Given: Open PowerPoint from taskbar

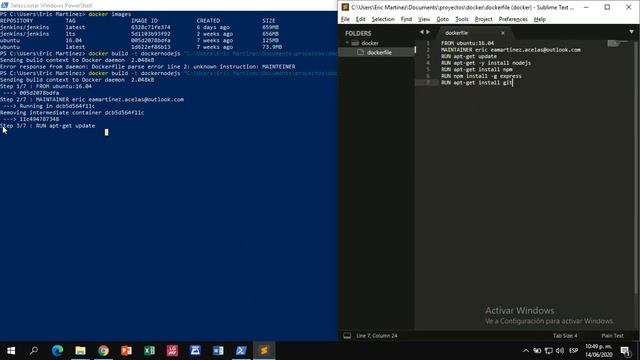Looking at the screenshot, I should point(126,351).
